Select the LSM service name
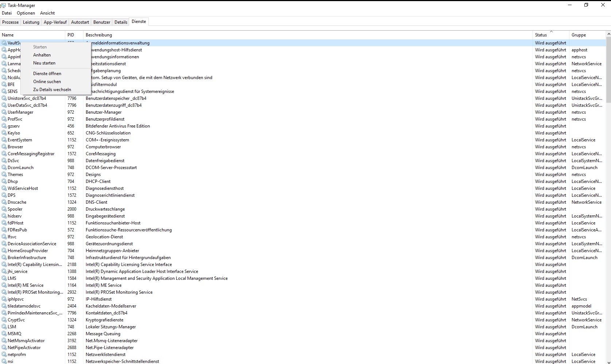Screen dimensions: 611x364 coord(12,327)
